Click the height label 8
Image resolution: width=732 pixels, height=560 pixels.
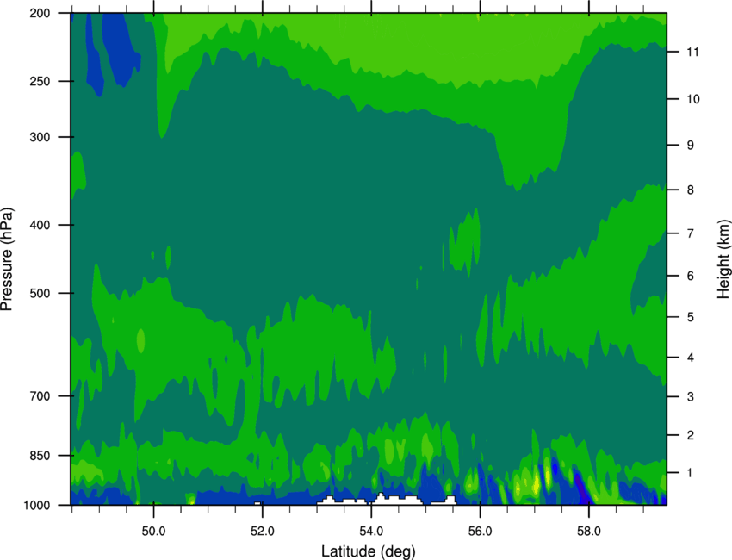click(x=691, y=190)
